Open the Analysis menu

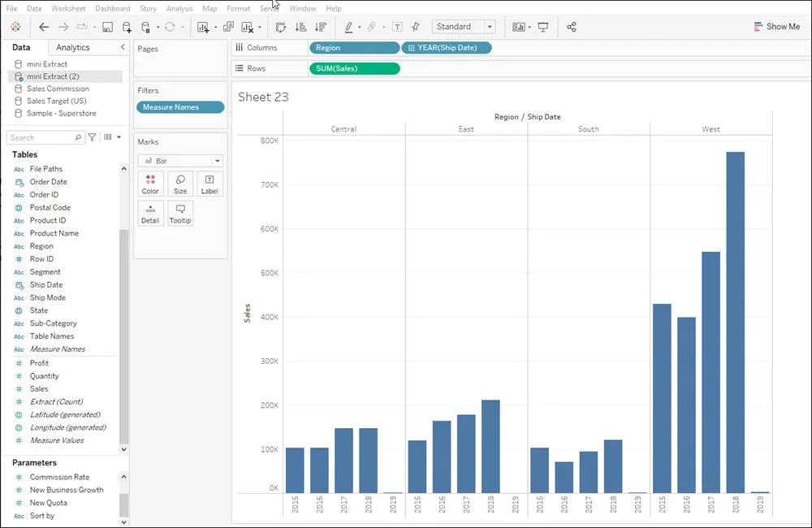(x=179, y=8)
